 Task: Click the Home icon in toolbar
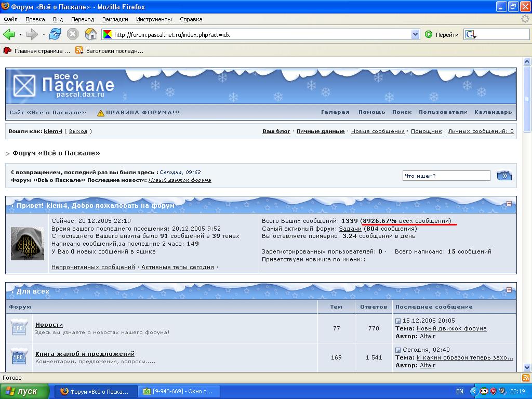pyautogui.click(x=91, y=34)
